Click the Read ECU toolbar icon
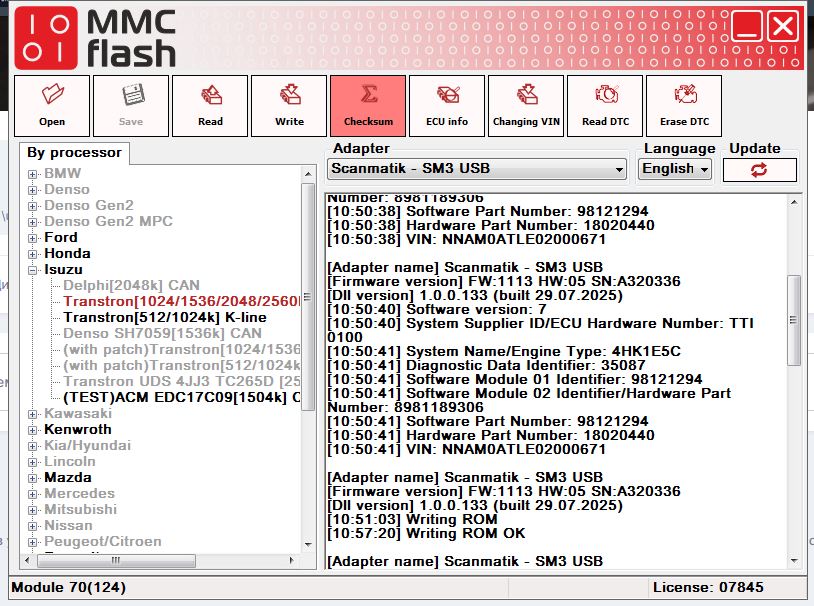The image size is (814, 606). (210, 105)
